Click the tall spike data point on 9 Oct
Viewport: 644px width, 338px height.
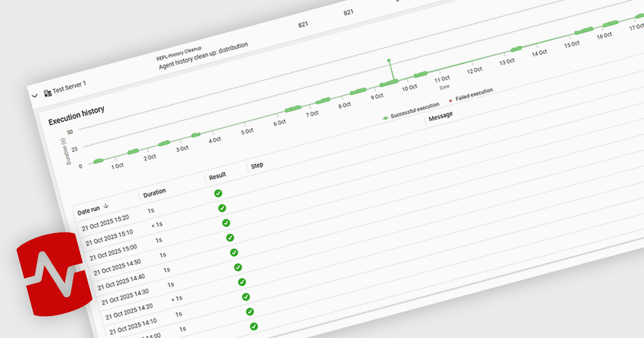[x=389, y=60]
